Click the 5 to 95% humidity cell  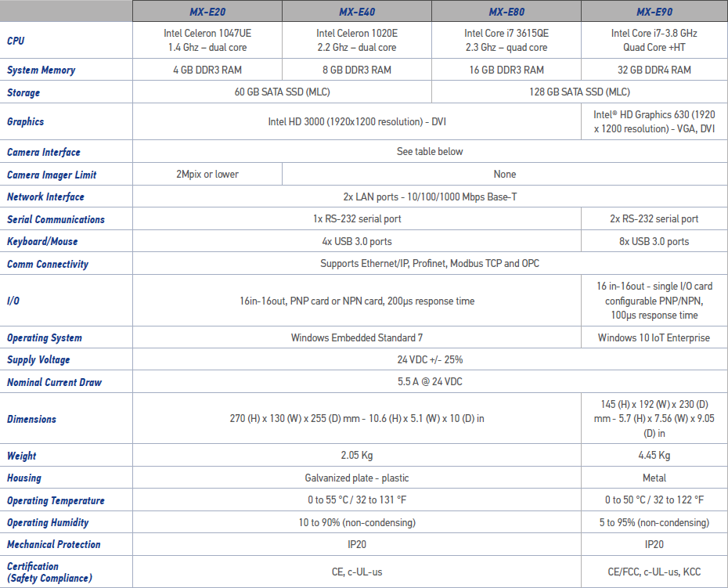(654, 522)
